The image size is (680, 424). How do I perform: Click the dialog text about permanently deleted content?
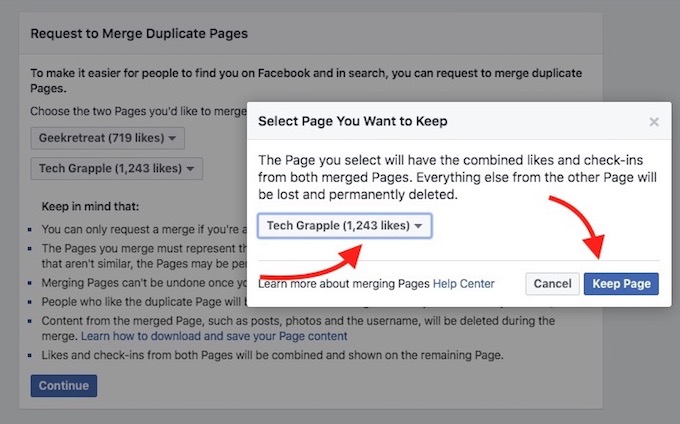click(458, 177)
